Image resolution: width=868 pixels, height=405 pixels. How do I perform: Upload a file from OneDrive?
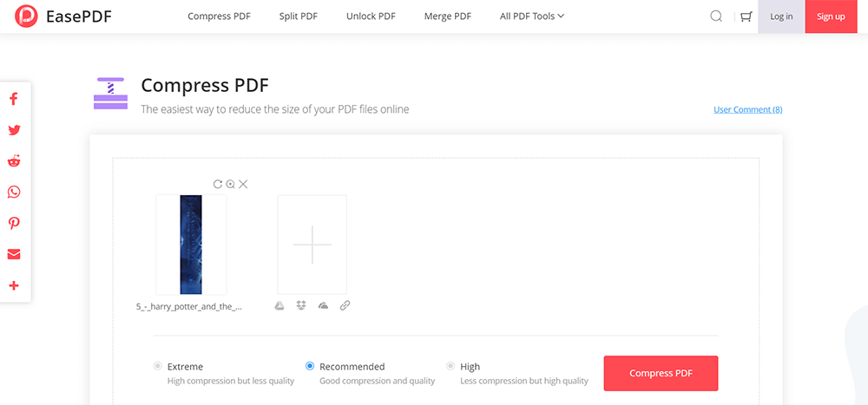point(323,305)
